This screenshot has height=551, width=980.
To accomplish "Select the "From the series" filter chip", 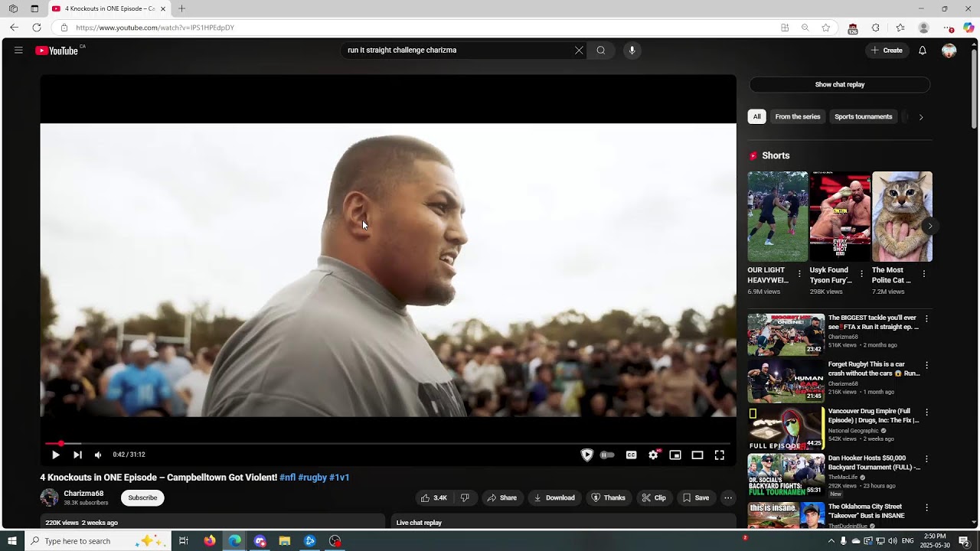I will pyautogui.click(x=797, y=117).
